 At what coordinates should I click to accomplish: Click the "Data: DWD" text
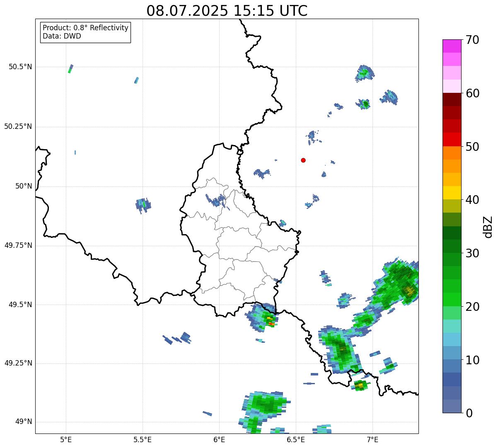pyautogui.click(x=62, y=36)
